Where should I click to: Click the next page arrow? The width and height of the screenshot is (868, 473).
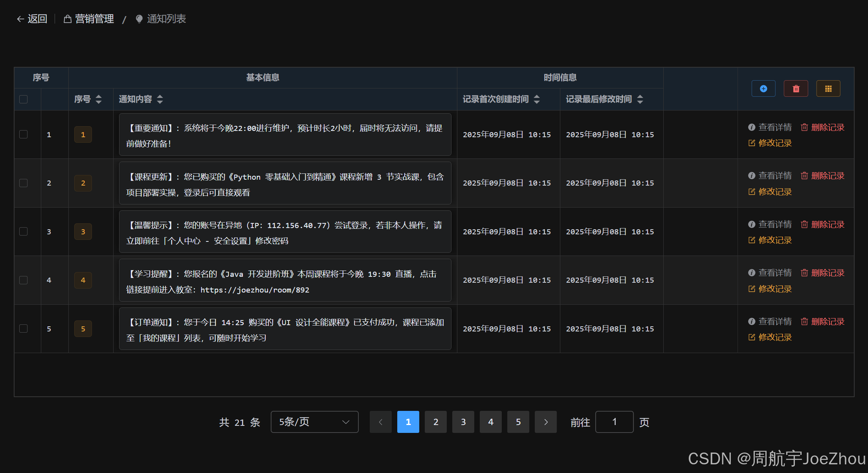546,422
